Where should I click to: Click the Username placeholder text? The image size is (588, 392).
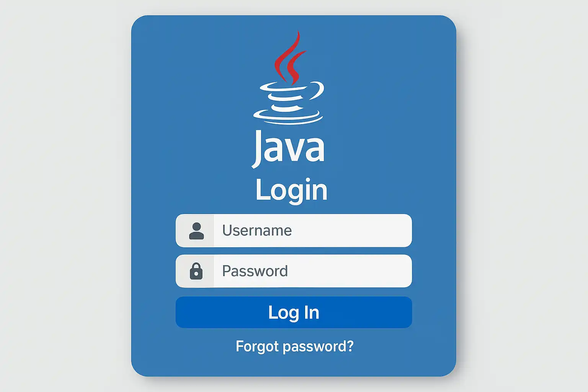click(x=257, y=230)
